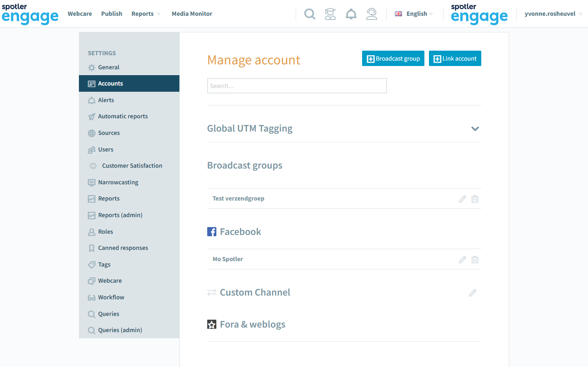Open the academy graduate icon
The image size is (588, 367).
330,14
